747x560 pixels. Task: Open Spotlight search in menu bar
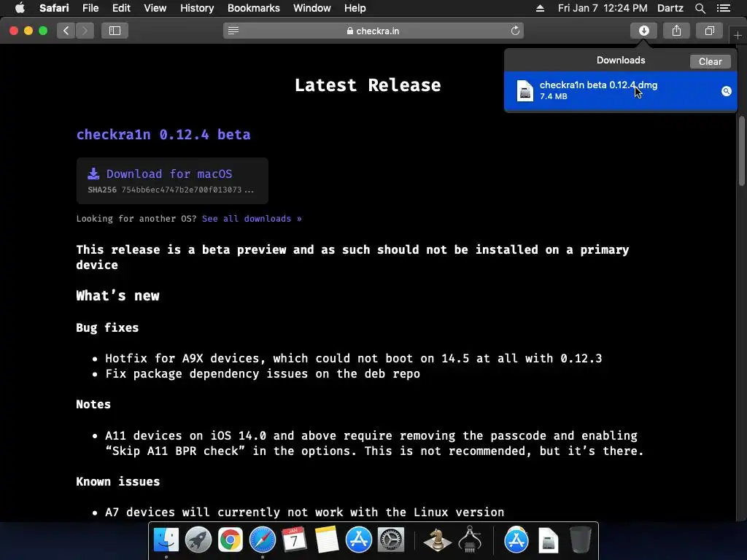[700, 8]
